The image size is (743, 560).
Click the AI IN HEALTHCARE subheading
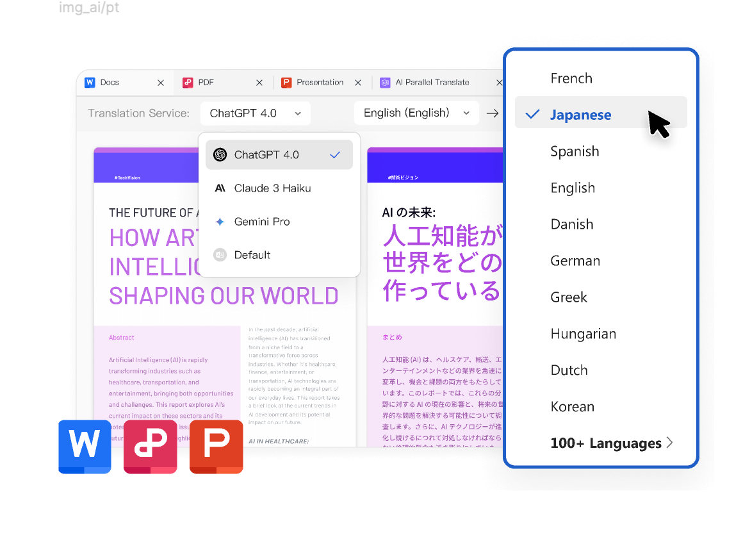tap(279, 441)
